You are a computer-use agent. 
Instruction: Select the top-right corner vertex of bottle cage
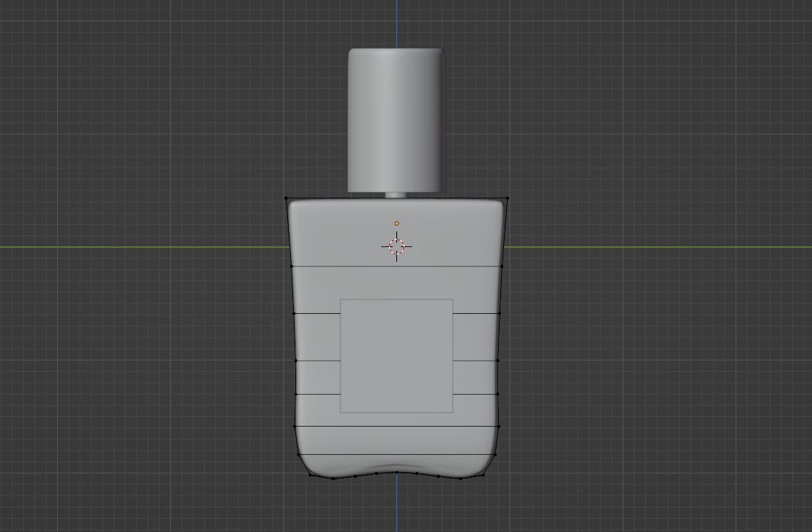tap(508, 197)
